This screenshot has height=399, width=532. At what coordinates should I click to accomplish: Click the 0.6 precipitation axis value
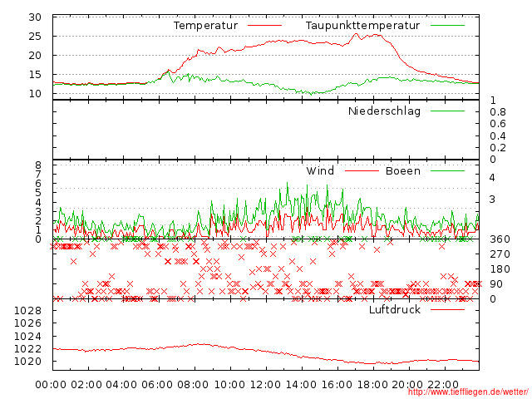(x=498, y=124)
